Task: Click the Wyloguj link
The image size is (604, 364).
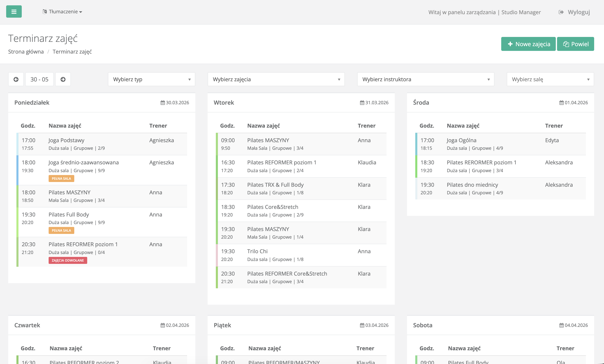Action: pos(579,12)
